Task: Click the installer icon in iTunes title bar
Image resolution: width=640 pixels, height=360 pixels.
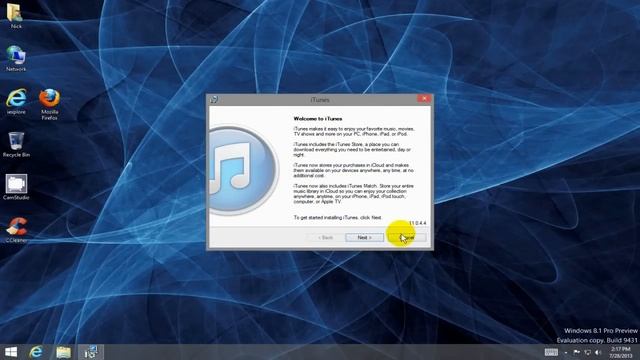Action: (x=214, y=99)
